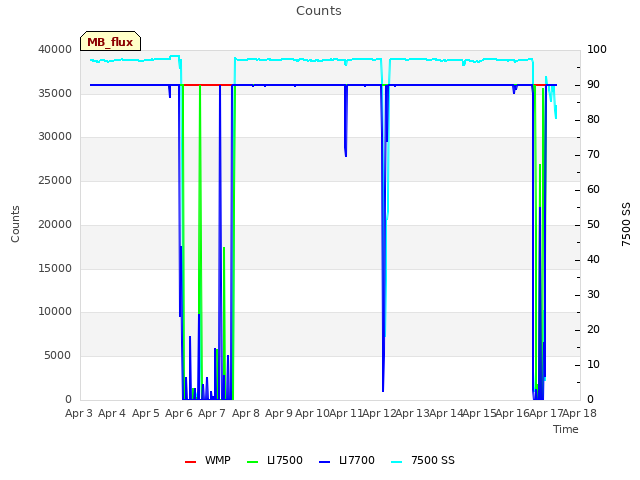Screen dimensions: 640x480
Task: Click the Apr 7 tick label
Action: coord(212,413)
